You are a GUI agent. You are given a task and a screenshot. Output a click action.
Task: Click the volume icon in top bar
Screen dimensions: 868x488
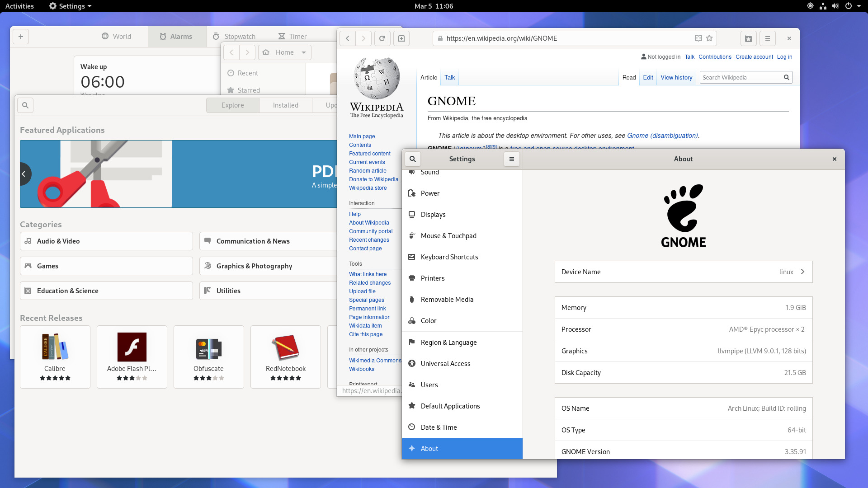click(835, 6)
